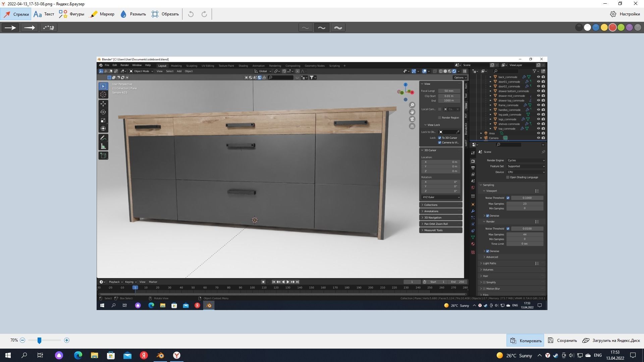644x362 pixels.
Task: In Blender image, click Transform tool
Action: pos(103,128)
